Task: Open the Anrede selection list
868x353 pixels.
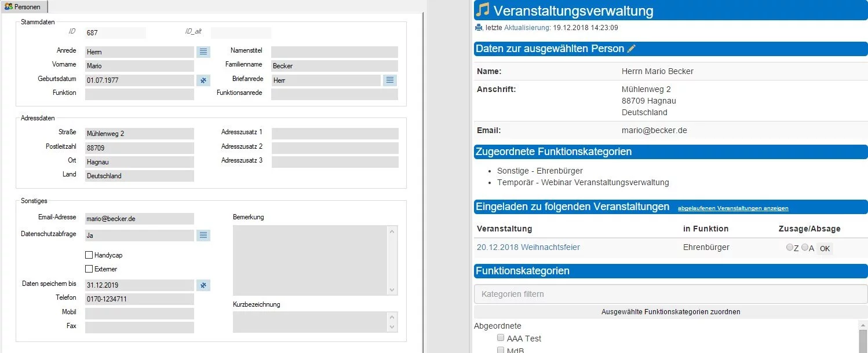Action: (x=203, y=52)
